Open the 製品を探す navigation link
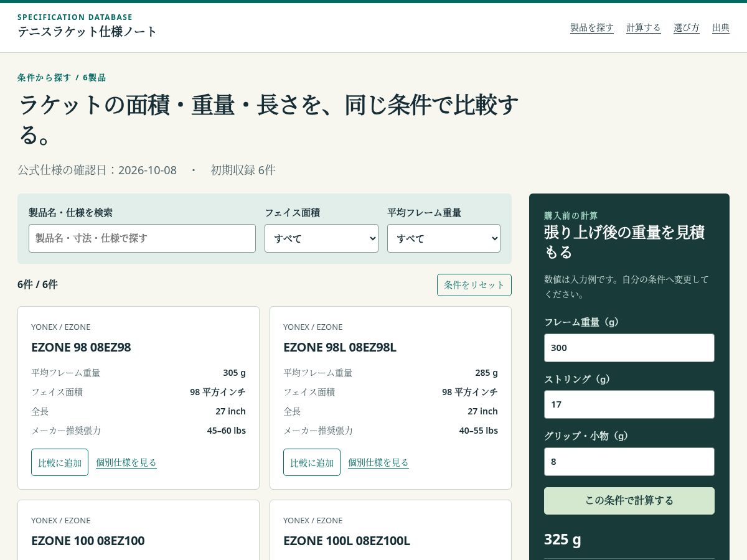The height and width of the screenshot is (560, 747). (x=592, y=27)
